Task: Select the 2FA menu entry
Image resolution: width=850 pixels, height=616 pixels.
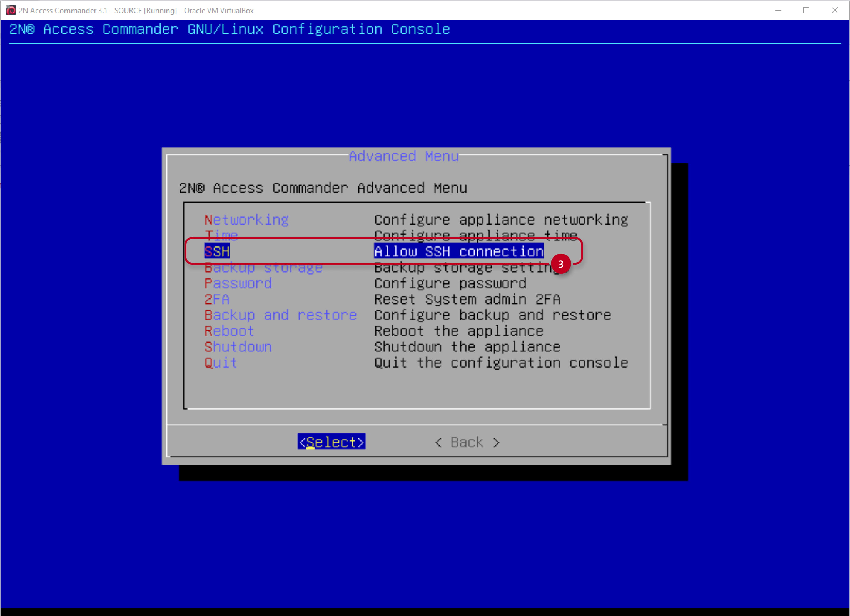Action: [217, 299]
